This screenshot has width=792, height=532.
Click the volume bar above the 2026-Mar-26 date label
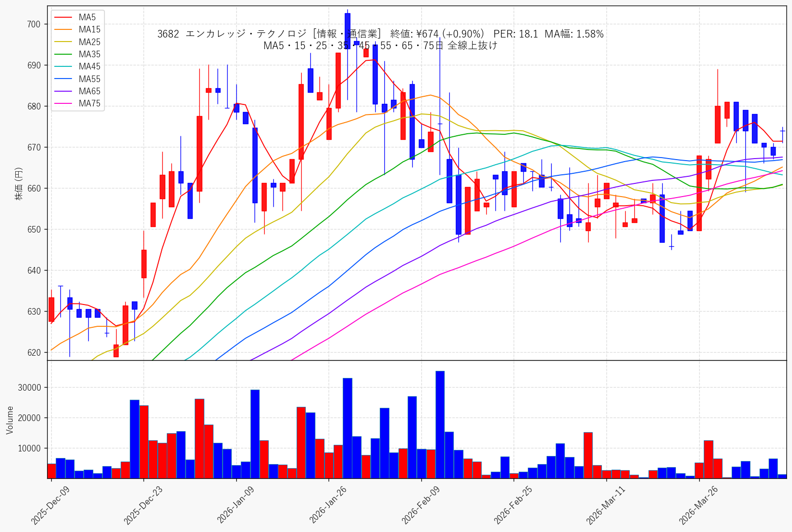[x=699, y=470]
